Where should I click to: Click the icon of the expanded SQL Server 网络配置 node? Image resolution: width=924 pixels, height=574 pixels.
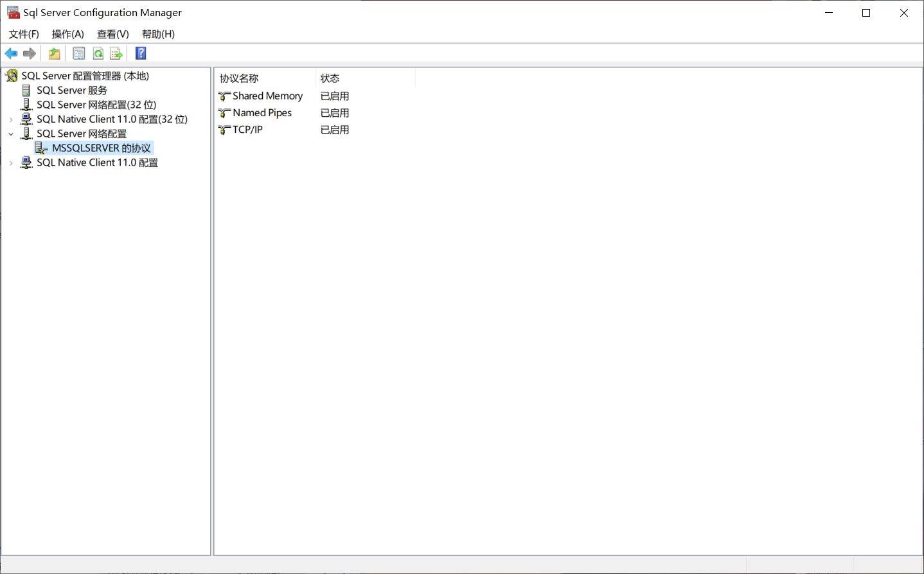[x=26, y=134]
